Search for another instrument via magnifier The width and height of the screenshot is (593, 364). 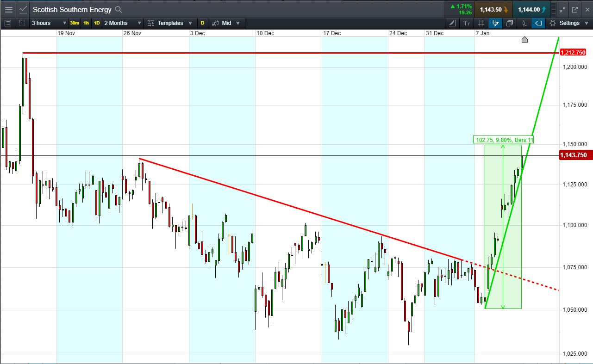click(119, 9)
